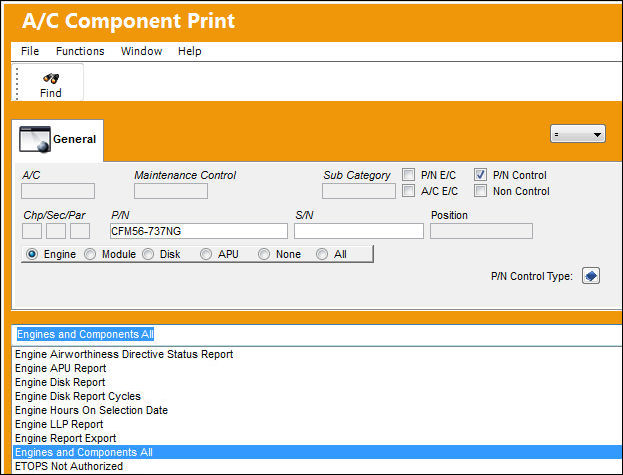Click the Find binoculars icon

click(x=51, y=78)
